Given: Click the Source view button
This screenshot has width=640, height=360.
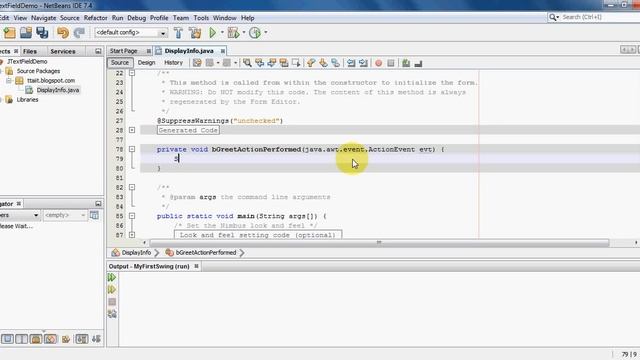Looking at the screenshot, I should [120, 63].
